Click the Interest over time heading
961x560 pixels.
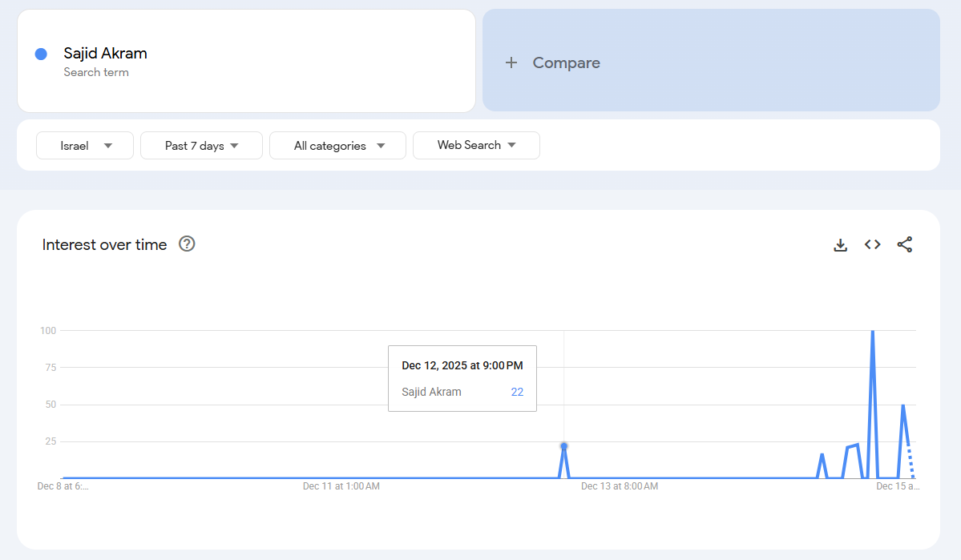click(x=104, y=245)
